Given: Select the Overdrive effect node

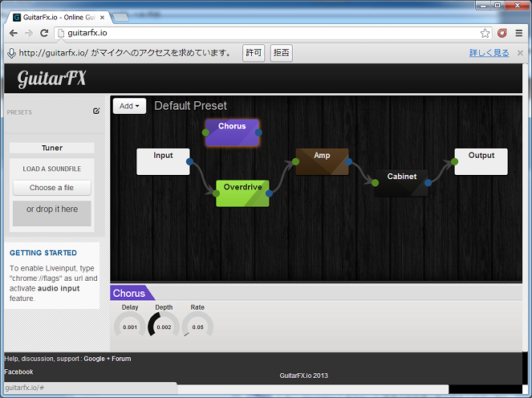Looking at the screenshot, I should (x=242, y=193).
